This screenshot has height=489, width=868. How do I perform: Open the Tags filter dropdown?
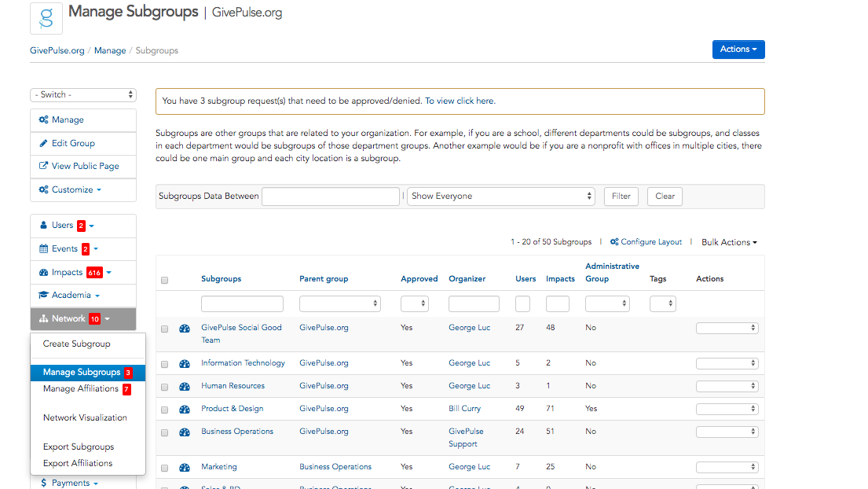click(x=663, y=303)
